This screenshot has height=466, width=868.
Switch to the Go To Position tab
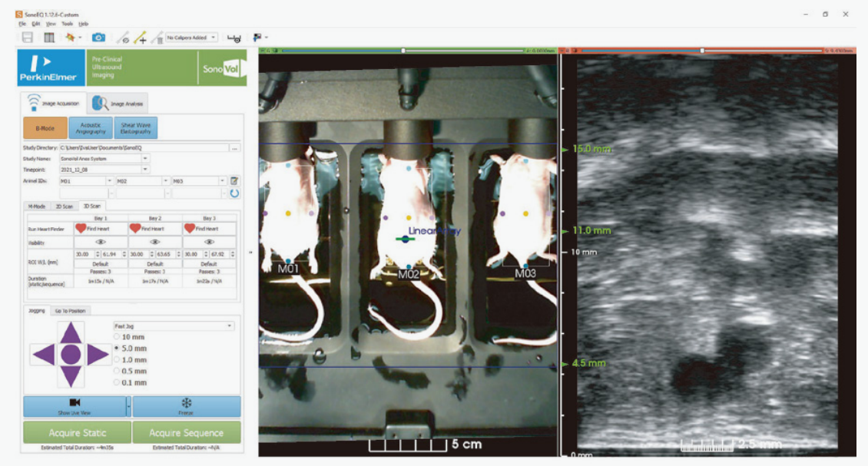click(71, 311)
